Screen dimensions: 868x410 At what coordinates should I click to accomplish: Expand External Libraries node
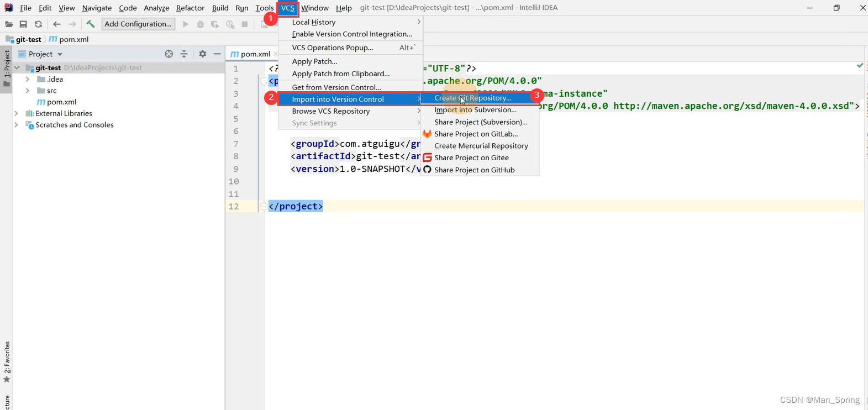coord(17,113)
